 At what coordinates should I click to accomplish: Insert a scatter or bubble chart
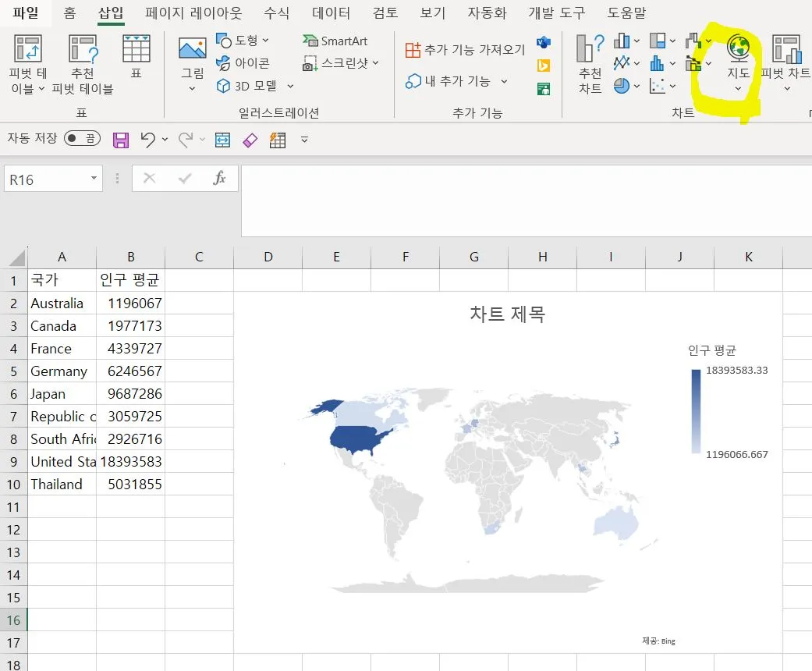[x=657, y=86]
